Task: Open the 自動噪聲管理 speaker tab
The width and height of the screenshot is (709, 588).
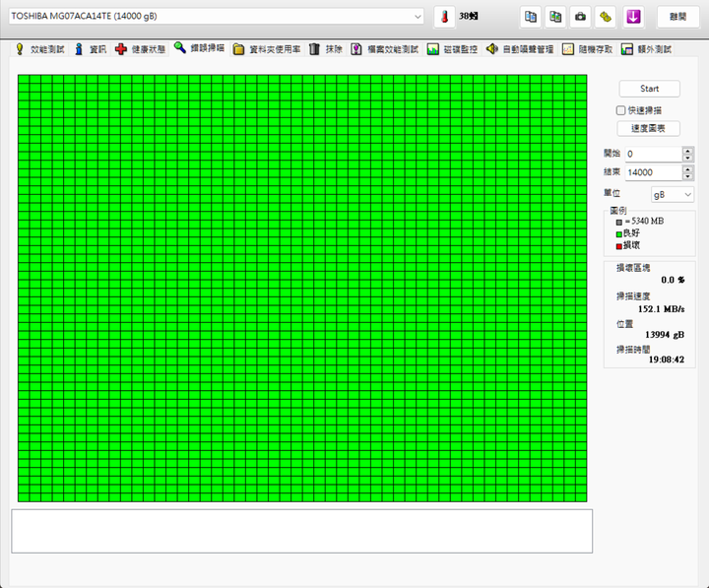Action: [520, 49]
